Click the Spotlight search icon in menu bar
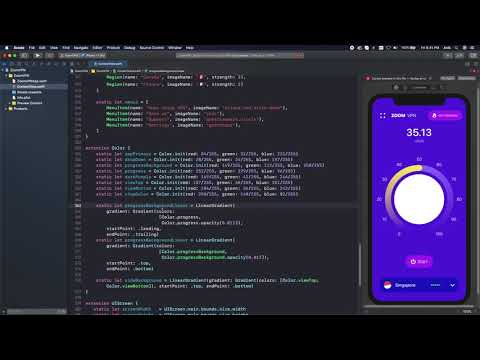Screen dimensions: 480x360 pyautogui.click(x=457, y=48)
